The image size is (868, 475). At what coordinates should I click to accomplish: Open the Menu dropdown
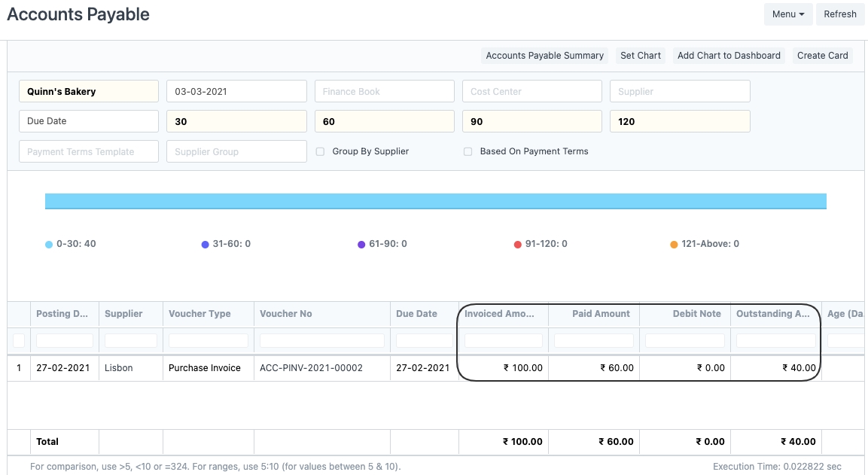coord(787,14)
